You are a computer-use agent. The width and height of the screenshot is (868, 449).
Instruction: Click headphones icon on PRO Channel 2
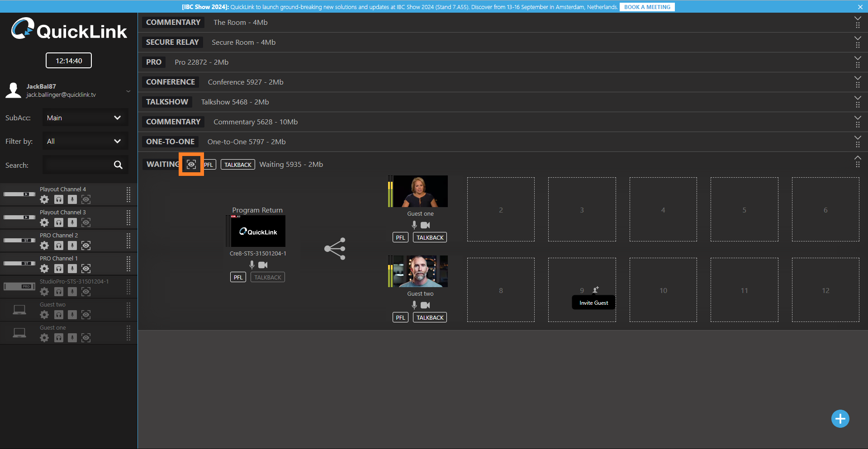click(59, 246)
